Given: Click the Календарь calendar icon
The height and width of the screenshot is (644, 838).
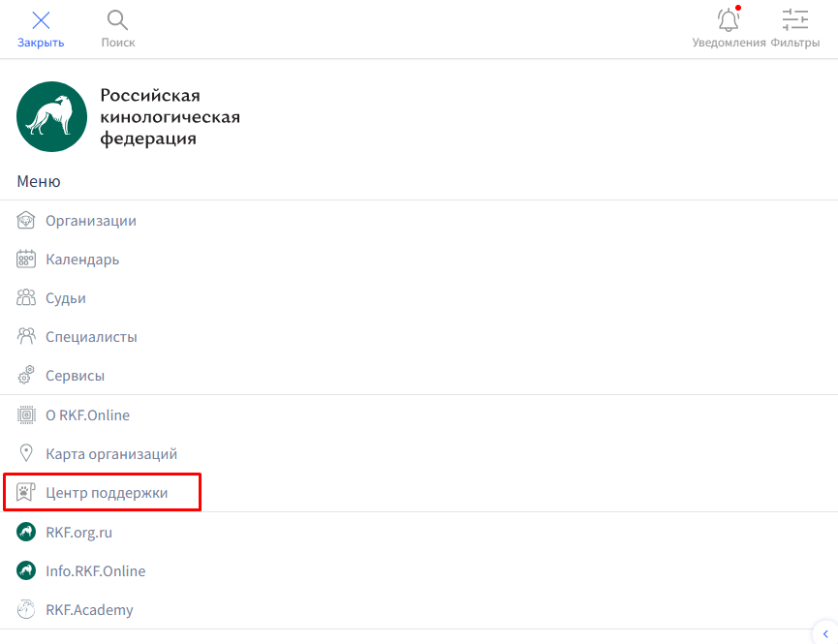Looking at the screenshot, I should tap(26, 260).
